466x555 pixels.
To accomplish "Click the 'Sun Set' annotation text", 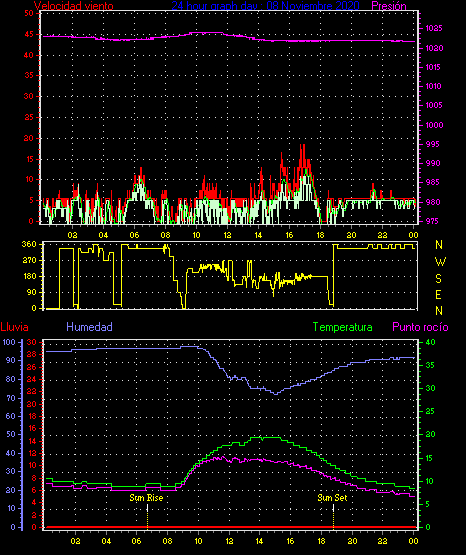I will coord(332,498).
